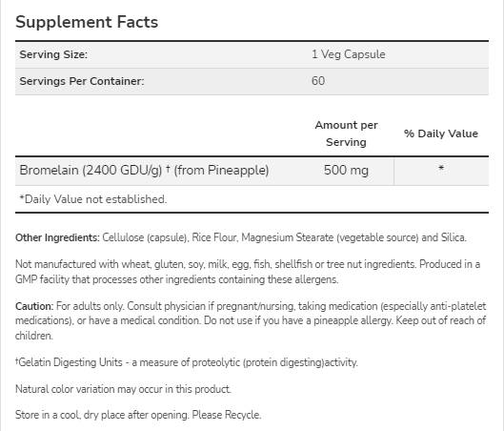This screenshot has width=504, height=431.
Task: Click the Gelatin Digesting Units footnote
Action: click(187, 362)
